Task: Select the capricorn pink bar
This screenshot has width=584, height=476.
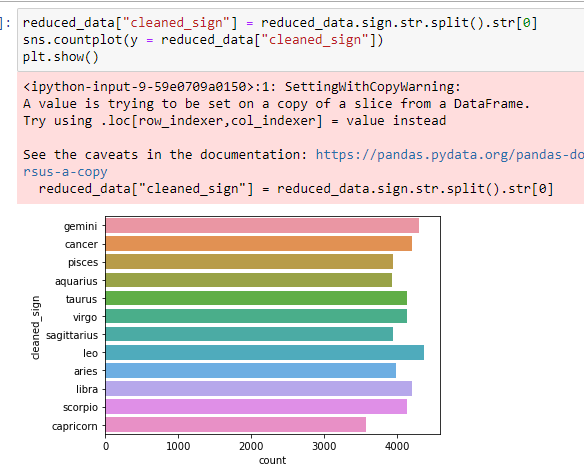Action: [x=236, y=425]
